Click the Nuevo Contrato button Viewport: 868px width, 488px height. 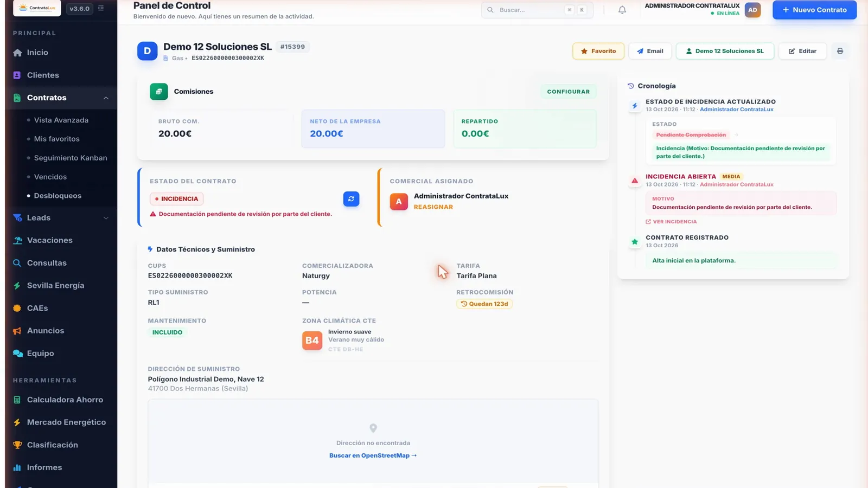(x=814, y=10)
